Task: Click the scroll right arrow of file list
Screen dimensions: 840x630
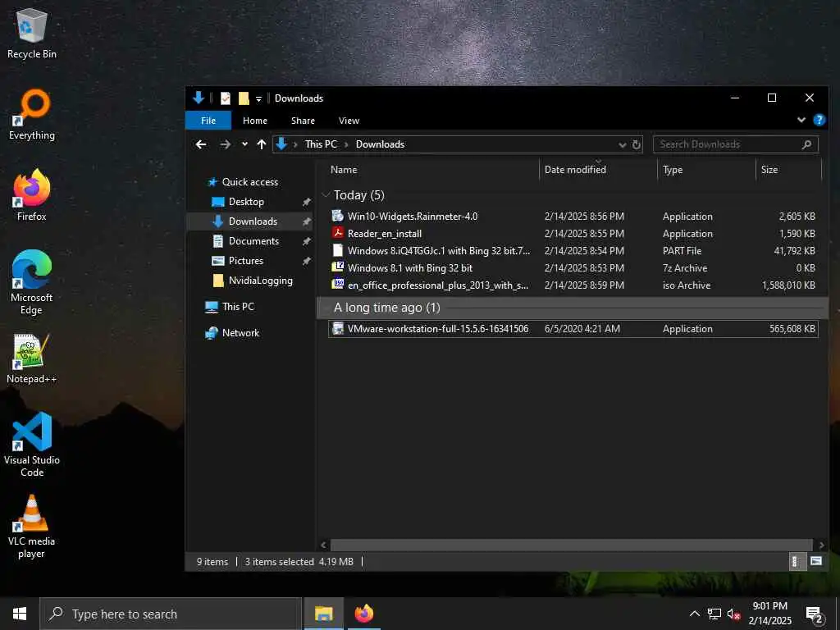Action: (x=822, y=546)
